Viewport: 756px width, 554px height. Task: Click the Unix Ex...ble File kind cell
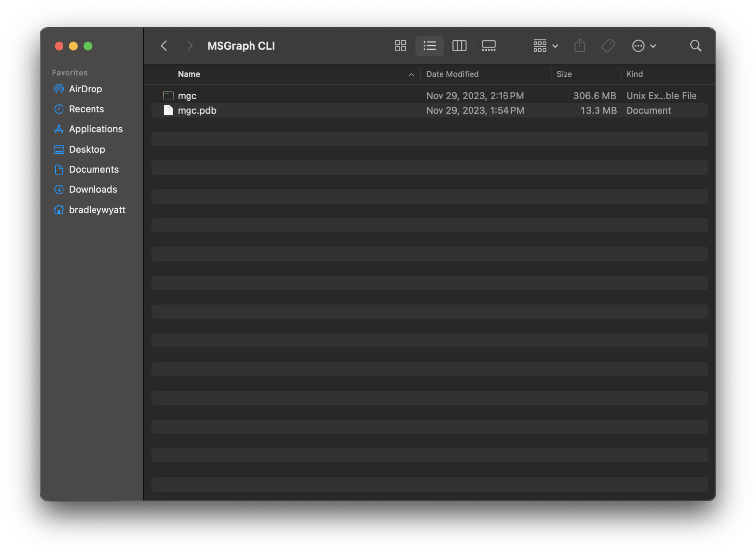click(x=661, y=96)
